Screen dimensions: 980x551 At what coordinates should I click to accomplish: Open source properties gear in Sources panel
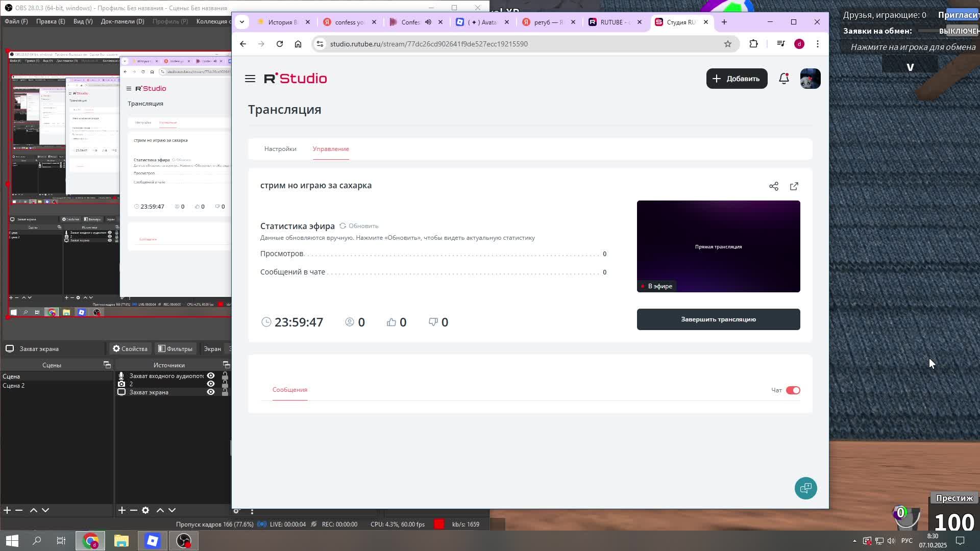point(145,510)
